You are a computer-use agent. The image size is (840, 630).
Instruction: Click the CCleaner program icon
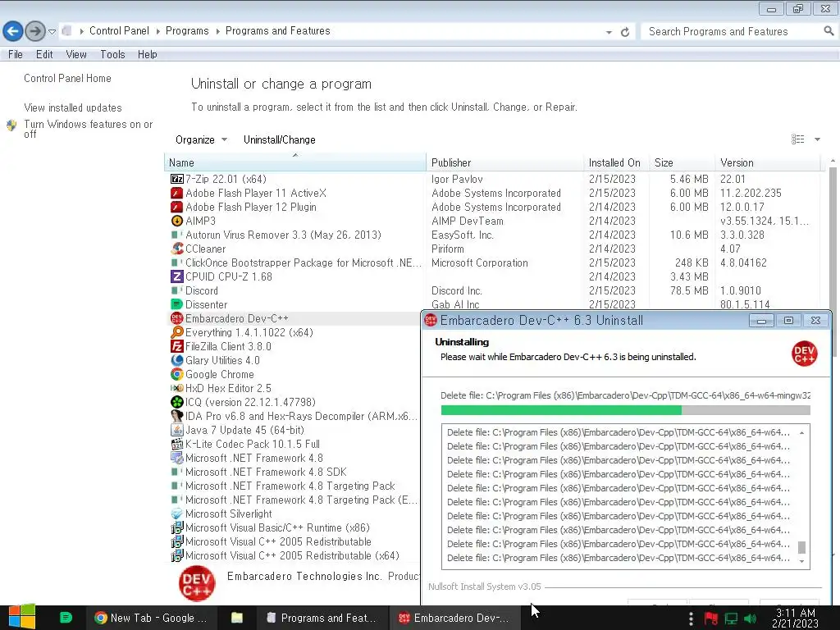point(177,249)
